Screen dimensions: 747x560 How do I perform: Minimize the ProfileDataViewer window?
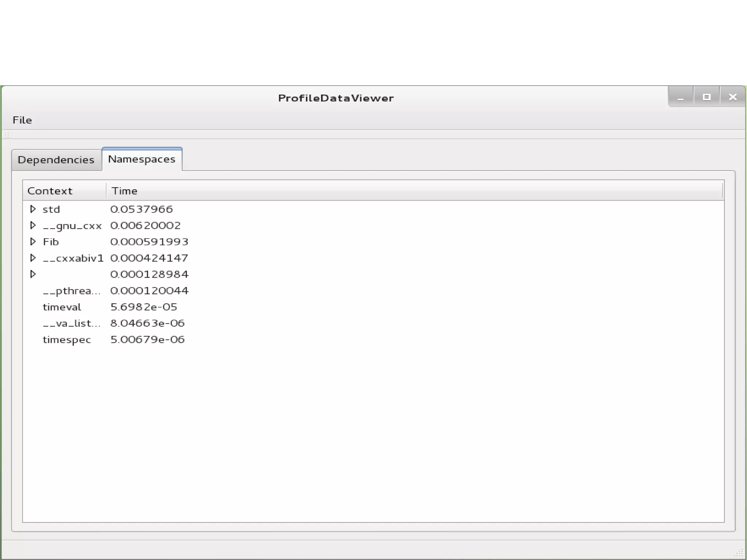pos(681,97)
